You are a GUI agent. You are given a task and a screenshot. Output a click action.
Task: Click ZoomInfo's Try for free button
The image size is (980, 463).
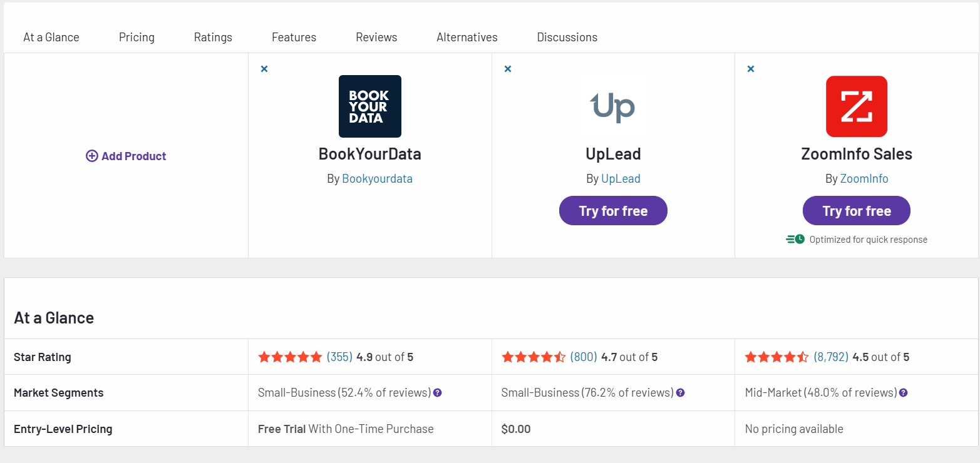tap(856, 211)
